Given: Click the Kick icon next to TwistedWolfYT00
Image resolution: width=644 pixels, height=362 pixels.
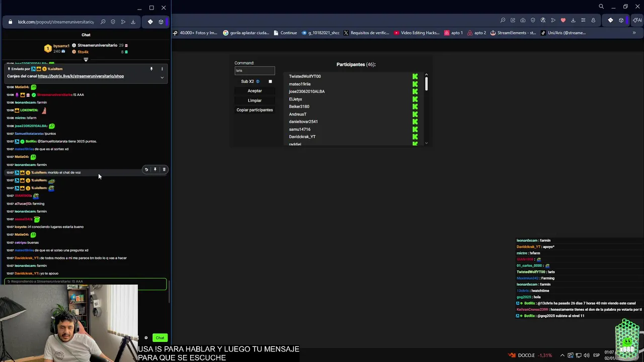Looking at the screenshot, I should click(415, 76).
